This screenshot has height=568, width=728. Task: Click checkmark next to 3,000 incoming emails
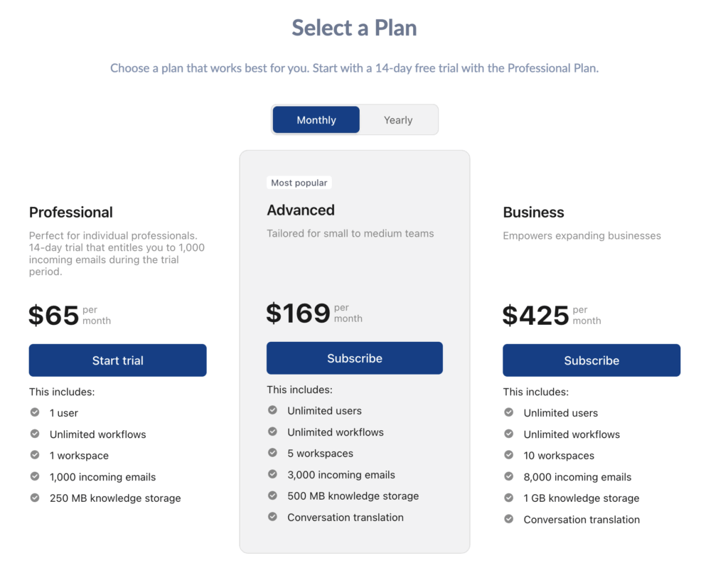click(x=272, y=473)
